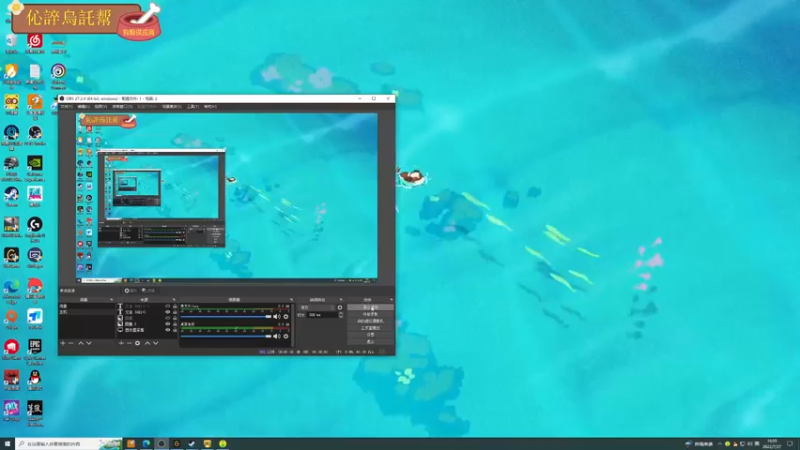Increase transition duration with up stepper
The height and width of the screenshot is (450, 800).
point(341,313)
